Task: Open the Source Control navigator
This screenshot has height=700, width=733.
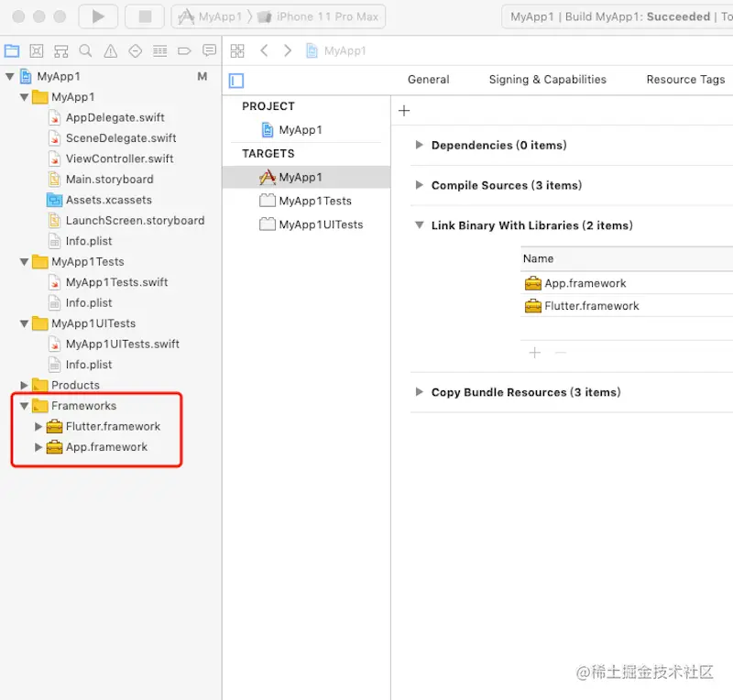Action: point(37,51)
